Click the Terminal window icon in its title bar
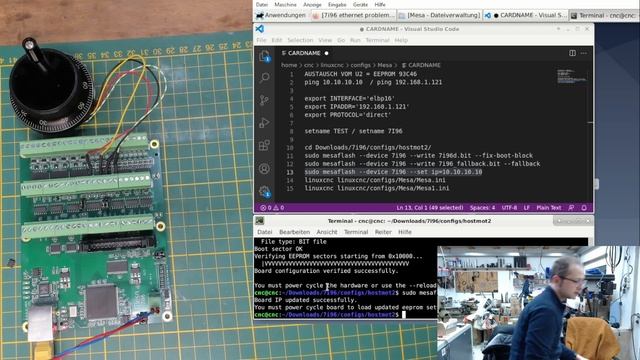The width and height of the screenshot is (640, 360). tap(260, 221)
